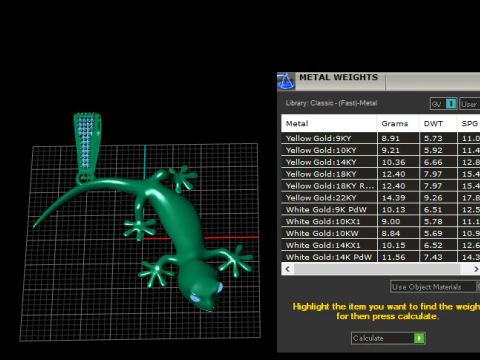Select the Yellow Gold:22KY row
Screen dimensions: 480x360
(x=381, y=198)
